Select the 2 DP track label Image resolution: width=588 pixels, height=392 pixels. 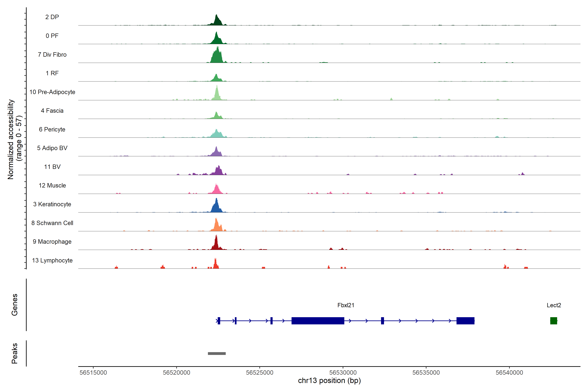point(52,17)
